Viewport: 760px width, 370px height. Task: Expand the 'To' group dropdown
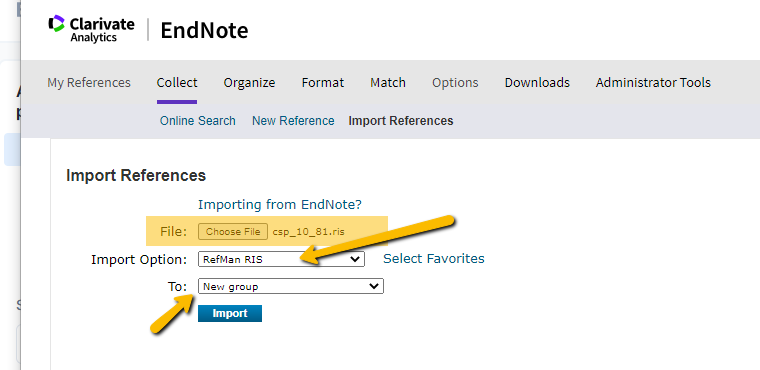tap(291, 286)
